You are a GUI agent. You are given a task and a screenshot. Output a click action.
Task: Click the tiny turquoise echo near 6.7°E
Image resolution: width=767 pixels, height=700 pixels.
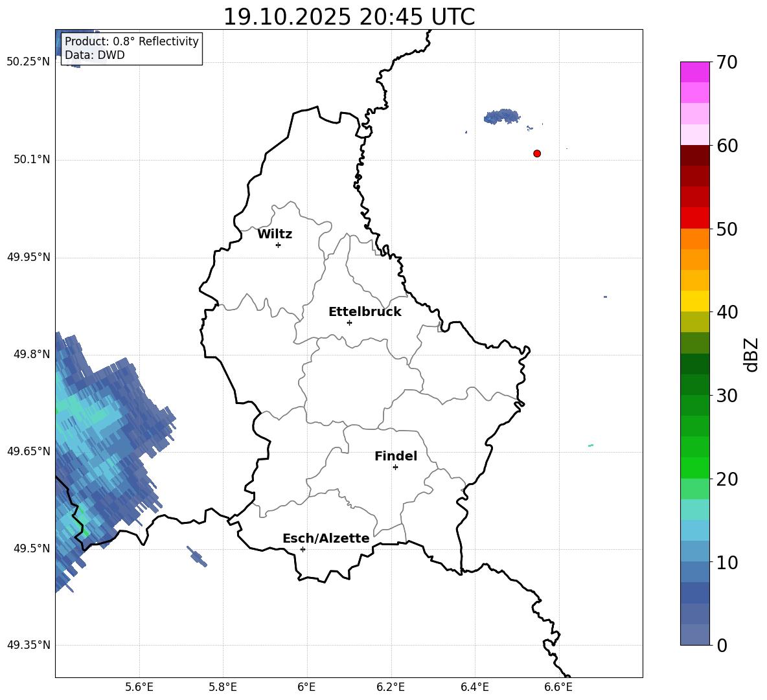click(590, 446)
